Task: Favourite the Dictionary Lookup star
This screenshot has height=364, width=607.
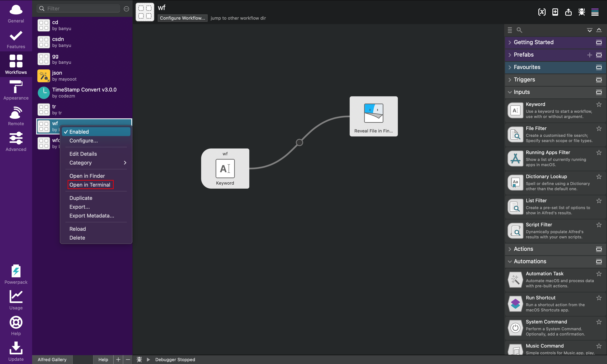Action: tap(599, 177)
